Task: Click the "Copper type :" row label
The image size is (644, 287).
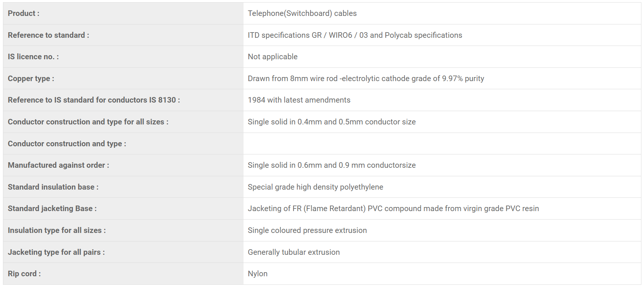Action: click(x=31, y=79)
